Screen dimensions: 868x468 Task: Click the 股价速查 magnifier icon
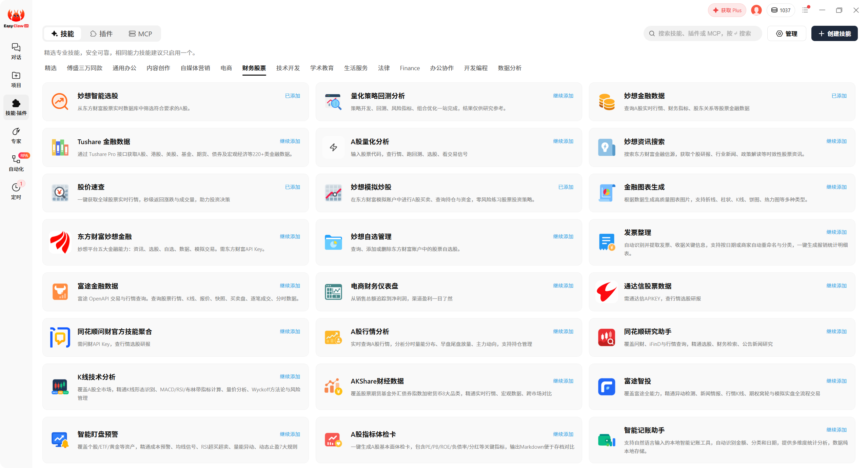60,193
